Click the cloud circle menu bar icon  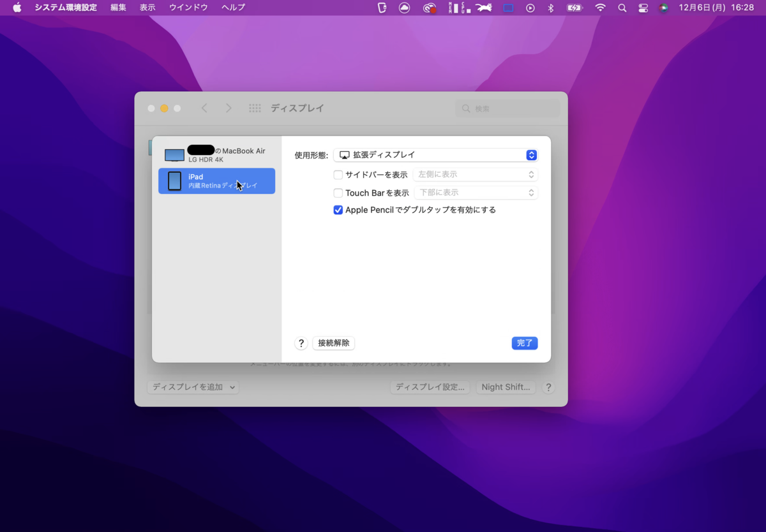coord(404,8)
